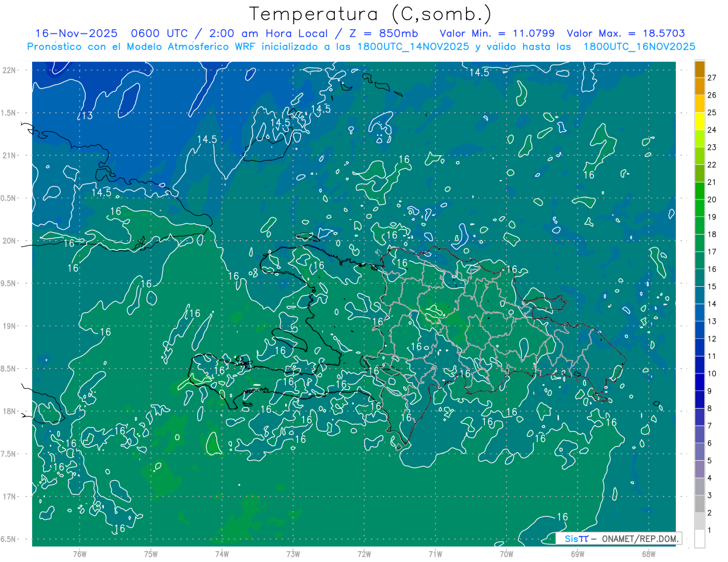Click the gray swatch between legend labels 2 and 3
728x562 pixels.
699,504
